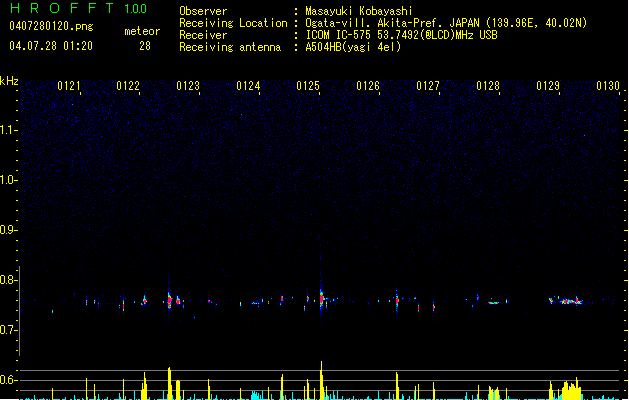The image size is (629, 400).
Task: Click the 0129 time marker
Action: click(548, 86)
